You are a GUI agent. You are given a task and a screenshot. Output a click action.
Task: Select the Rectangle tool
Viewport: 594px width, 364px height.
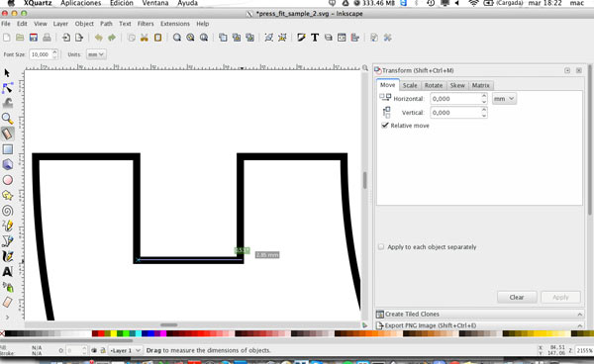pyautogui.click(x=8, y=149)
